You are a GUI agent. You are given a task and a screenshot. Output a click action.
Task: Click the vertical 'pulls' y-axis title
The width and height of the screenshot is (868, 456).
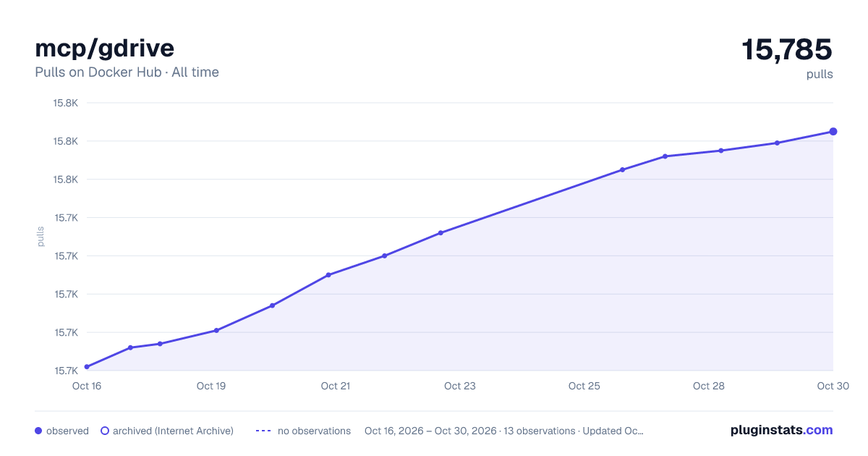coord(41,237)
